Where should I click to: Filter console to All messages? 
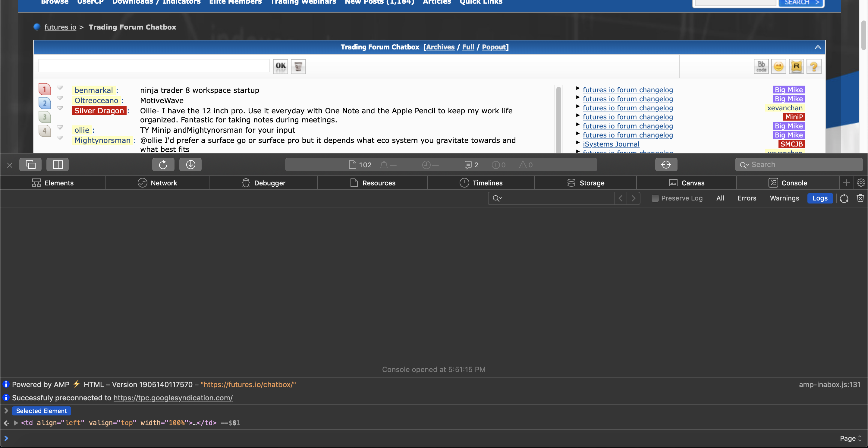tap(720, 198)
